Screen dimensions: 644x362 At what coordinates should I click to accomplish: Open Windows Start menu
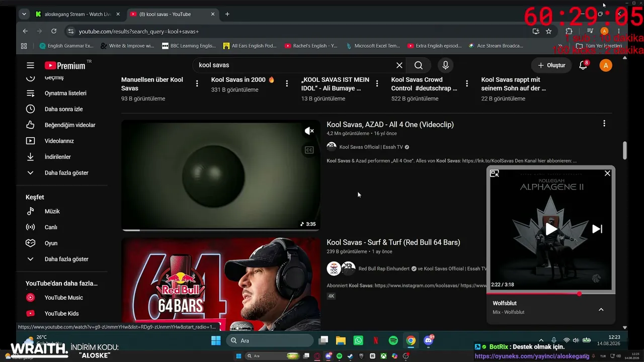[216, 341]
